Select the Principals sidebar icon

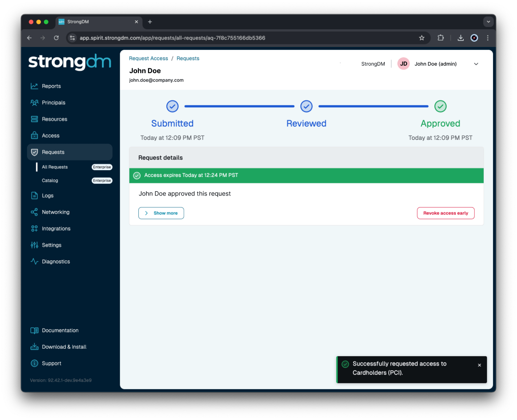(34, 102)
